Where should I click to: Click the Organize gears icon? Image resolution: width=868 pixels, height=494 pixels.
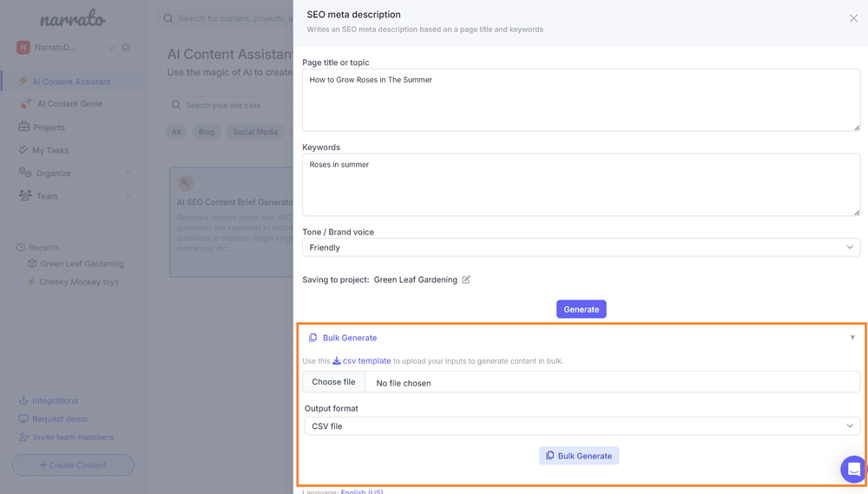[25, 172]
